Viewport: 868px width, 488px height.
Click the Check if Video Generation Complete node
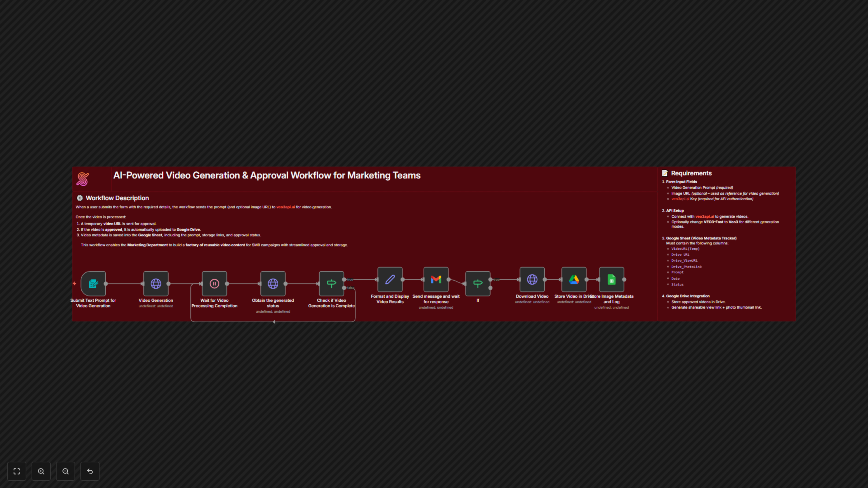[331, 284]
